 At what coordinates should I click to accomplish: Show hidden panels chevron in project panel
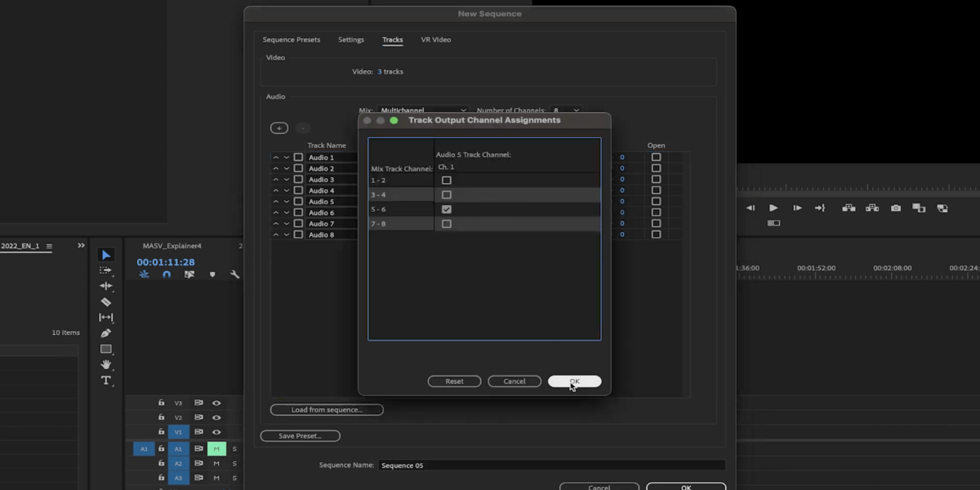[81, 246]
